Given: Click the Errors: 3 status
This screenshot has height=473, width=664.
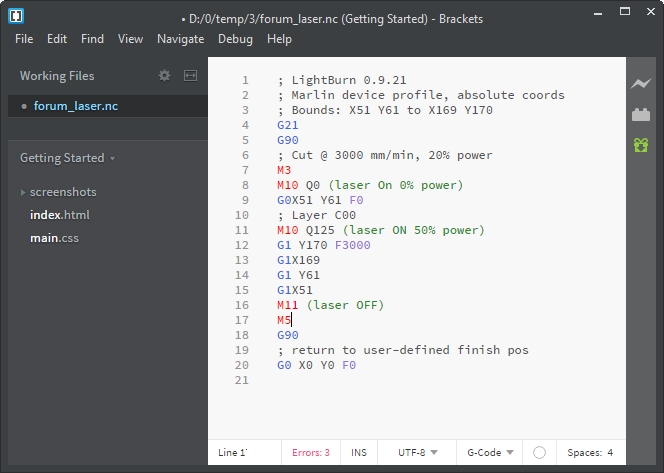Looking at the screenshot, I should click(311, 452).
